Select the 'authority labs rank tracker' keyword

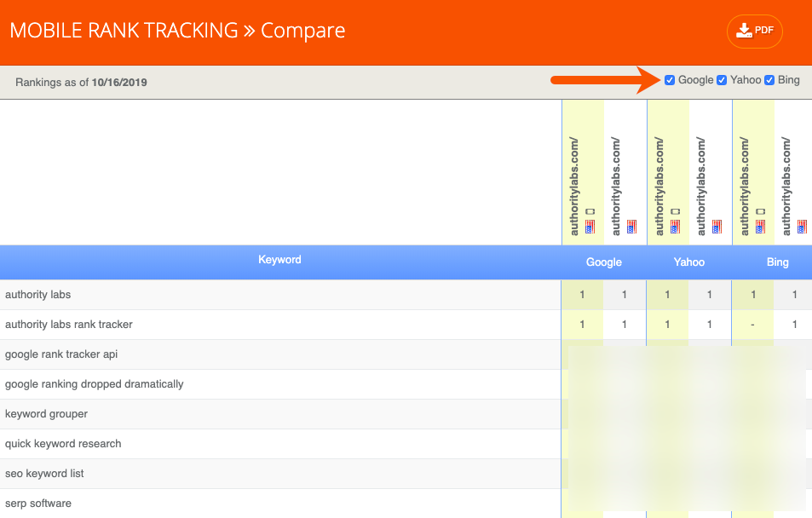(69, 325)
